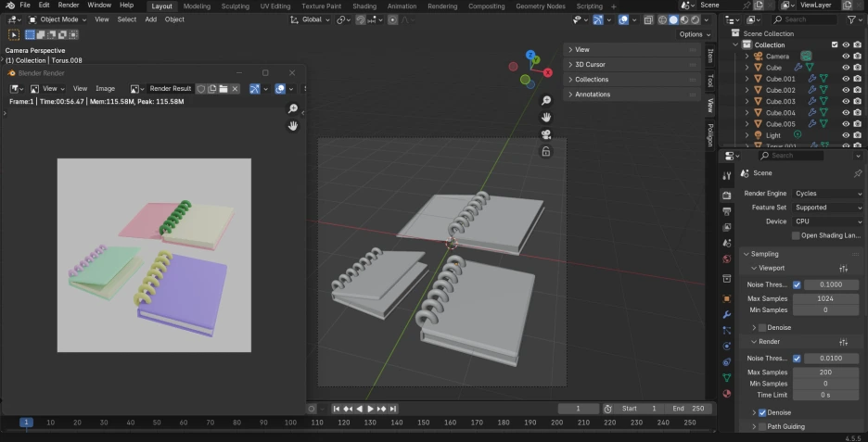Click the pan hand icon in viewport
The height and width of the screenshot is (442, 868).
coord(546,117)
